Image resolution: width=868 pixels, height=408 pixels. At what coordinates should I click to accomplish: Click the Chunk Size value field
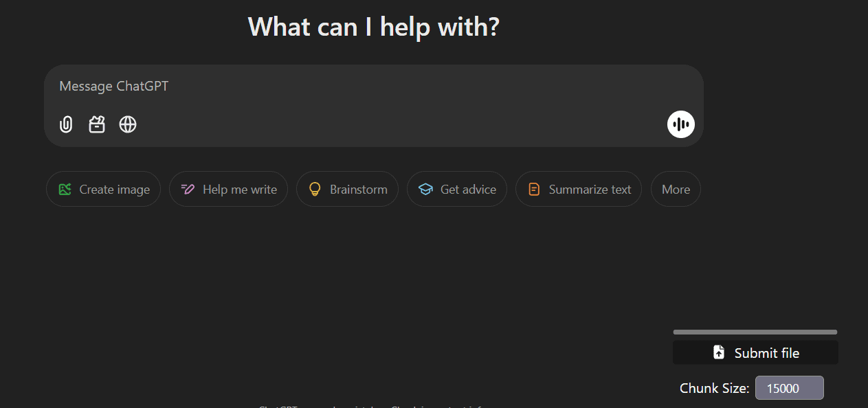tap(789, 387)
